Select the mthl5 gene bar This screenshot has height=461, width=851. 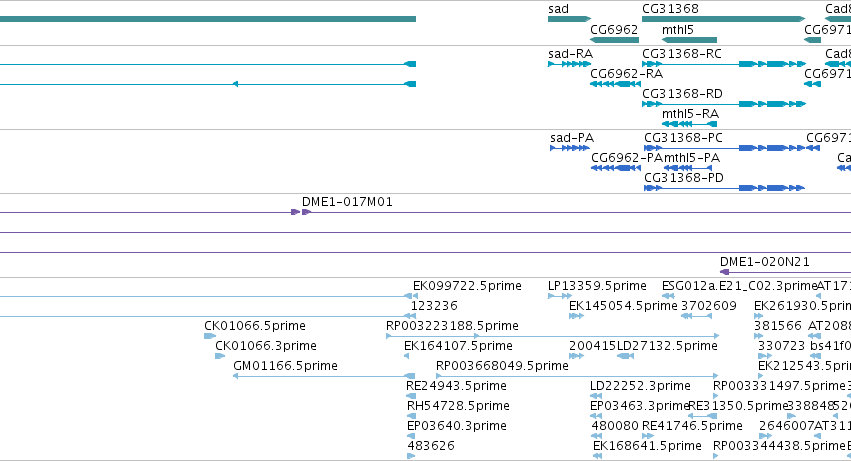pos(689,40)
